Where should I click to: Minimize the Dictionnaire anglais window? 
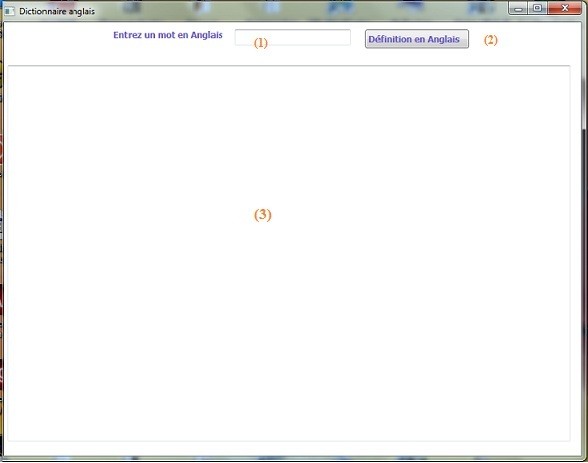(518, 8)
